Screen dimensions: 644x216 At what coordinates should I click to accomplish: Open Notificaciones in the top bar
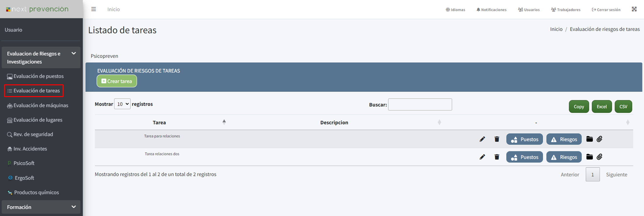(x=491, y=10)
